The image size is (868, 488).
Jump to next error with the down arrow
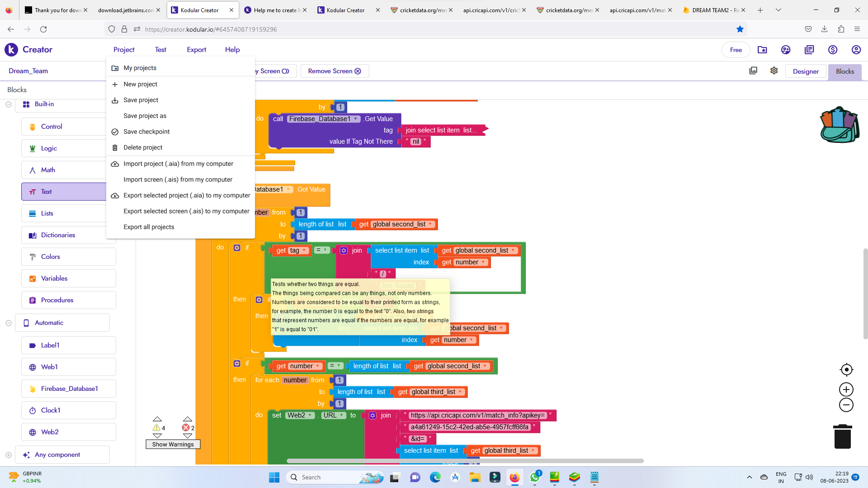tap(188, 436)
